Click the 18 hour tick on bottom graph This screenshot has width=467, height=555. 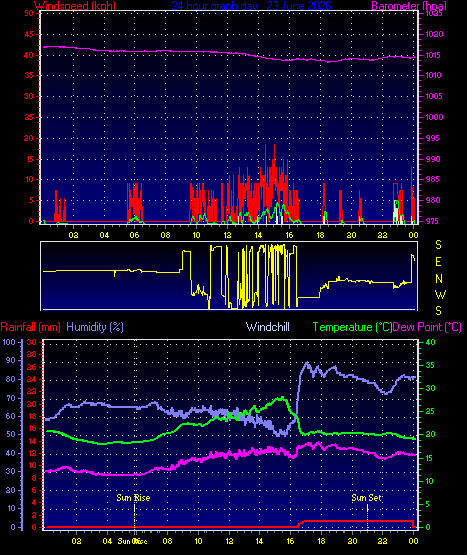pos(321,541)
